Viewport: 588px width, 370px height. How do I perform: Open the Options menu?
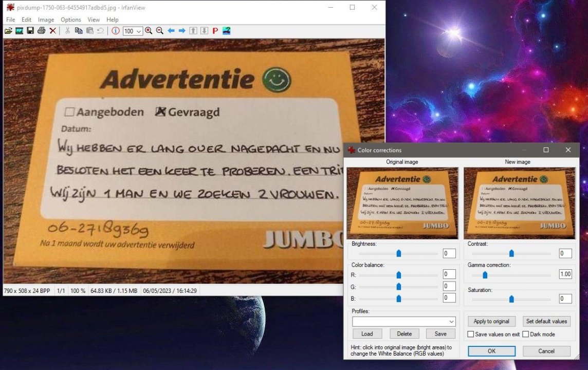pyautogui.click(x=70, y=20)
